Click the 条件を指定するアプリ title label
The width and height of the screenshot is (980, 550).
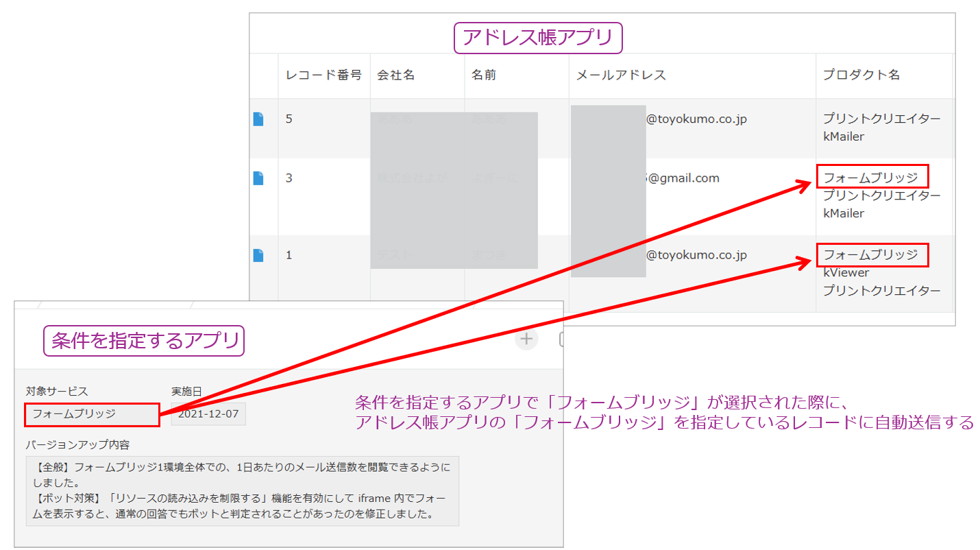click(144, 341)
